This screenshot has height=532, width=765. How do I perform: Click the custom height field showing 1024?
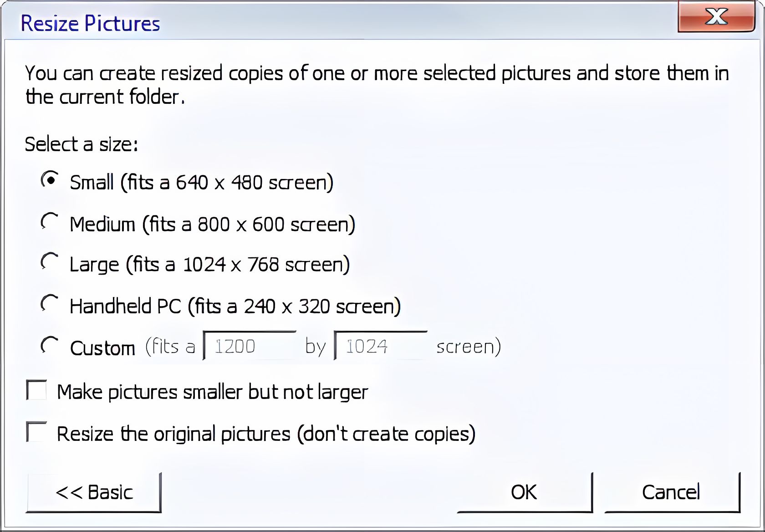click(x=381, y=347)
